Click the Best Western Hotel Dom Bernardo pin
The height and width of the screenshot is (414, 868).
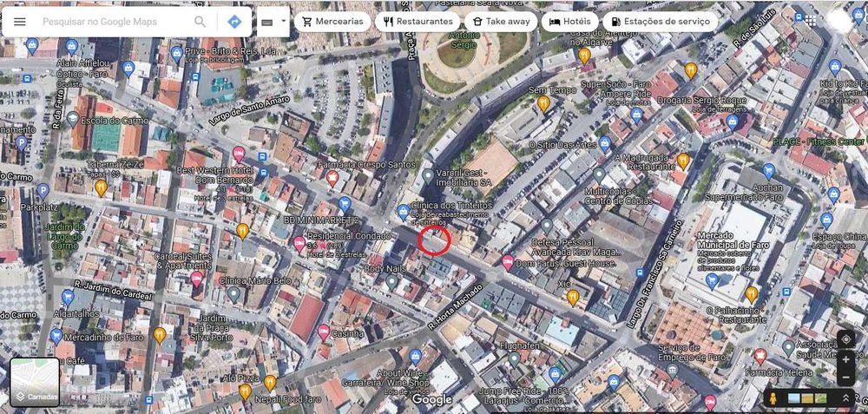(x=239, y=154)
